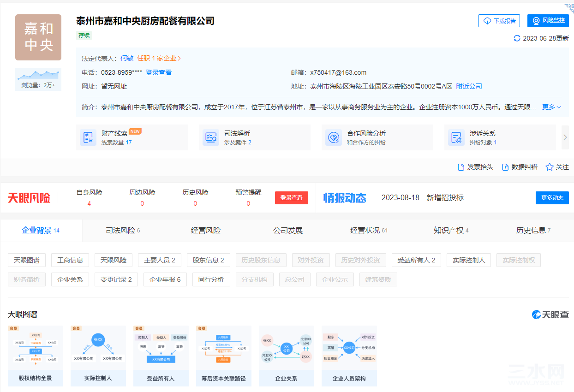Click the 涉诉关系 card icon
The height and width of the screenshot is (392, 574).
(456, 137)
